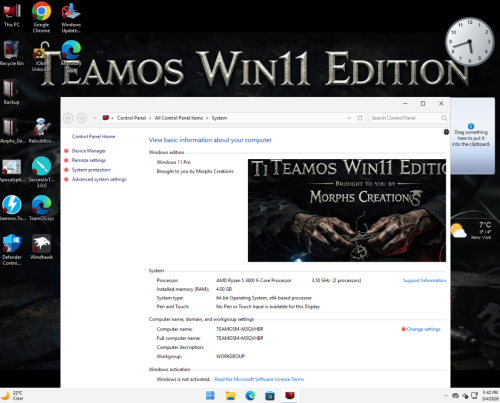The height and width of the screenshot is (403, 500).
Task: Open the Windows Start button
Action: click(x=210, y=396)
